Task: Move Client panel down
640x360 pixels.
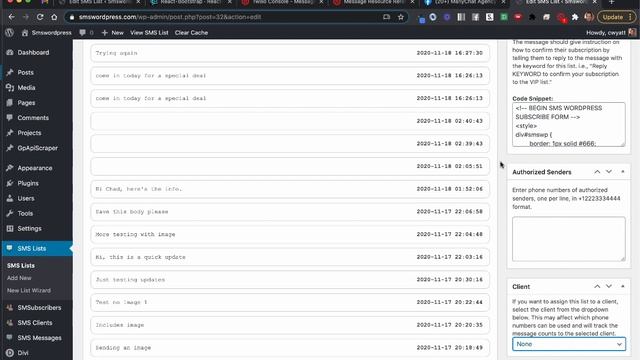Action: (609, 287)
